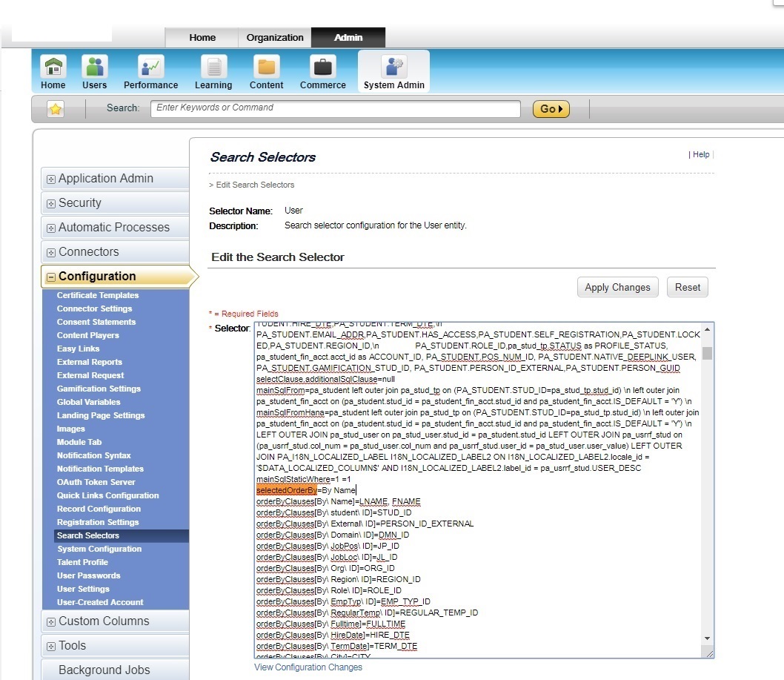
Task: Switch to the Admin tab
Action: click(348, 38)
